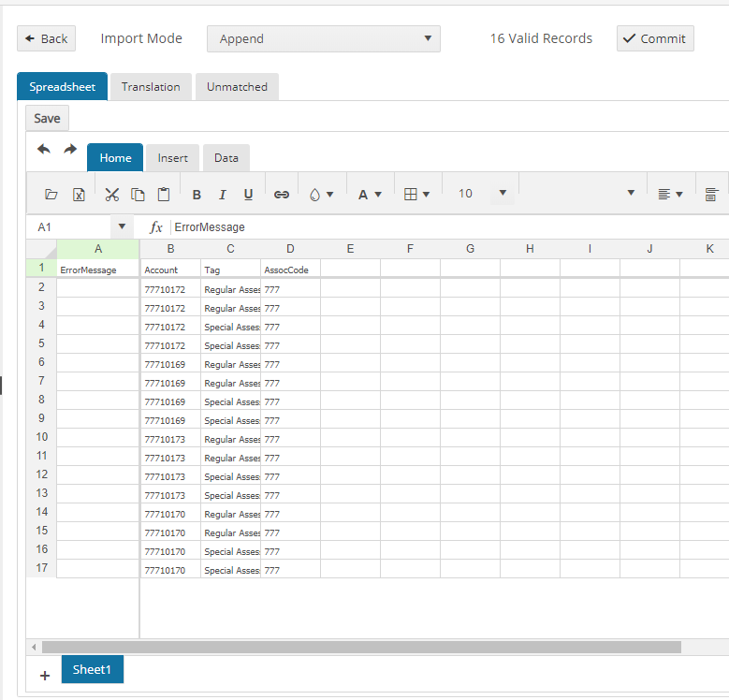The height and width of the screenshot is (700, 729).
Task: Add a new sheet with the plus icon
Action: click(x=45, y=676)
